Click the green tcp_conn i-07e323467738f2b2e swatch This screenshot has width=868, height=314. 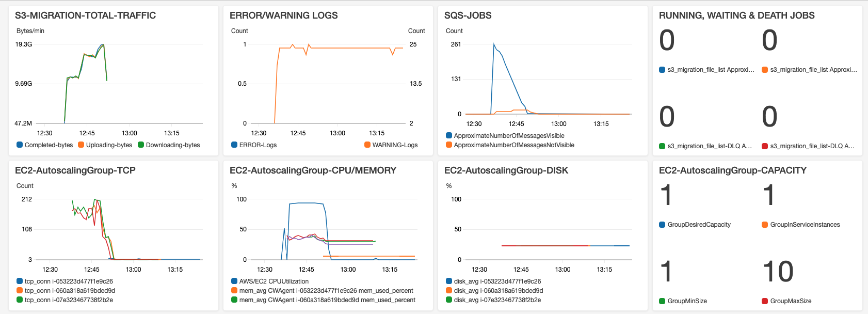[20, 300]
